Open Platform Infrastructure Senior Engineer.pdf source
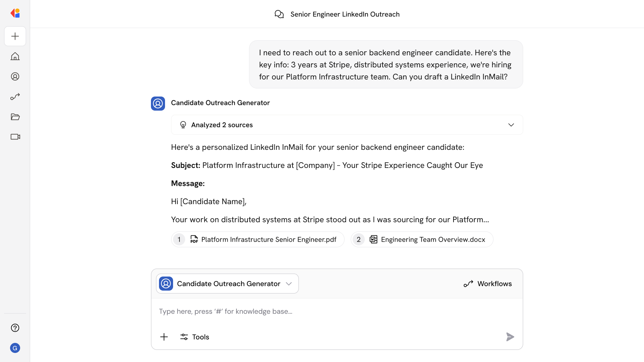Viewport: 644px width, 362px height. 258,239
